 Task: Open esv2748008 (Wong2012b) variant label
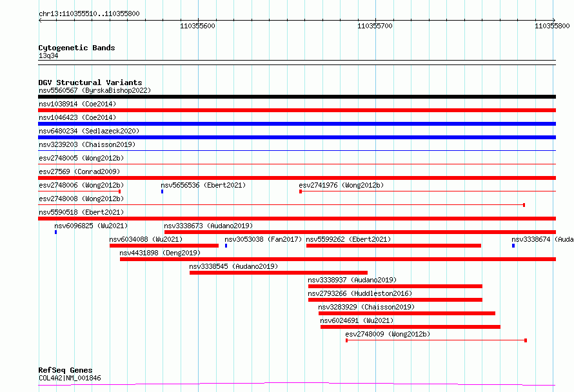(x=81, y=199)
